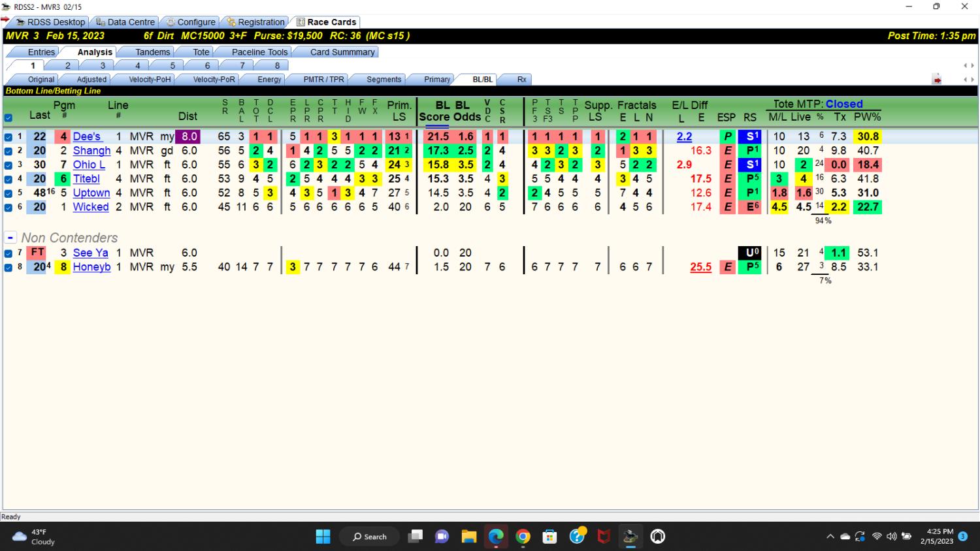Uncheck row 2 checkbox for Shangh
Viewport: 980px width, 551px height.
click(8, 151)
